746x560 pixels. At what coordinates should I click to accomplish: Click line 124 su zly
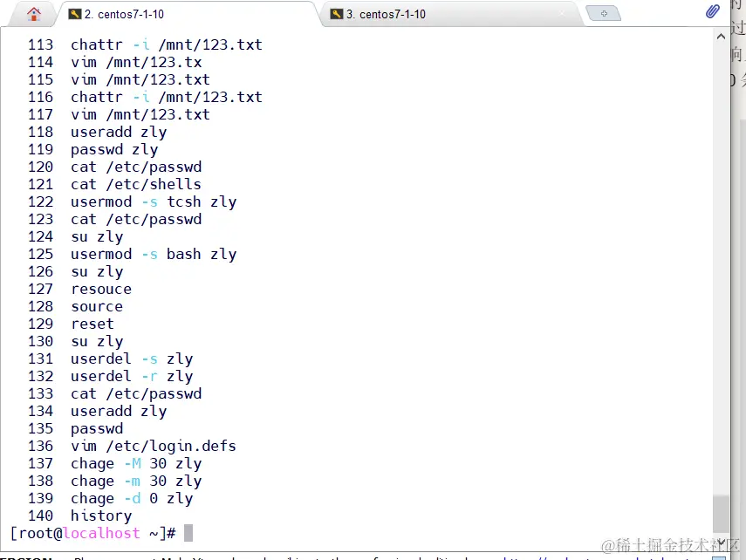point(76,236)
